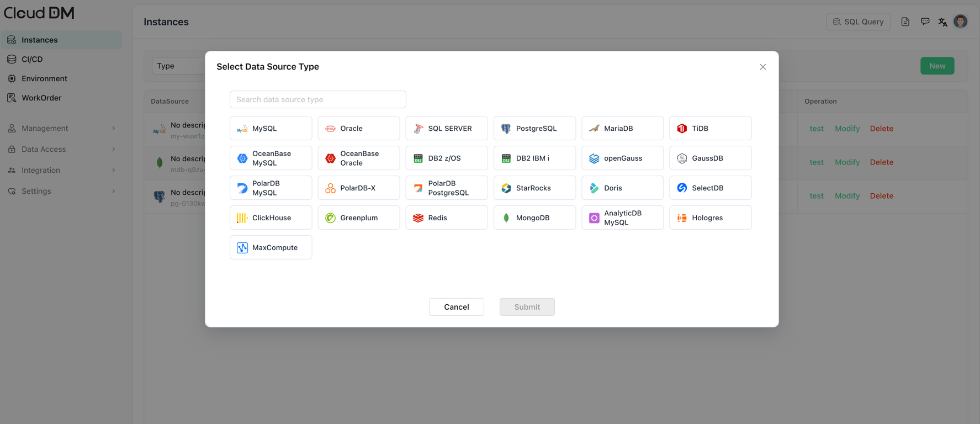Open the user avatar menu
This screenshot has height=424, width=980.
click(961, 21)
